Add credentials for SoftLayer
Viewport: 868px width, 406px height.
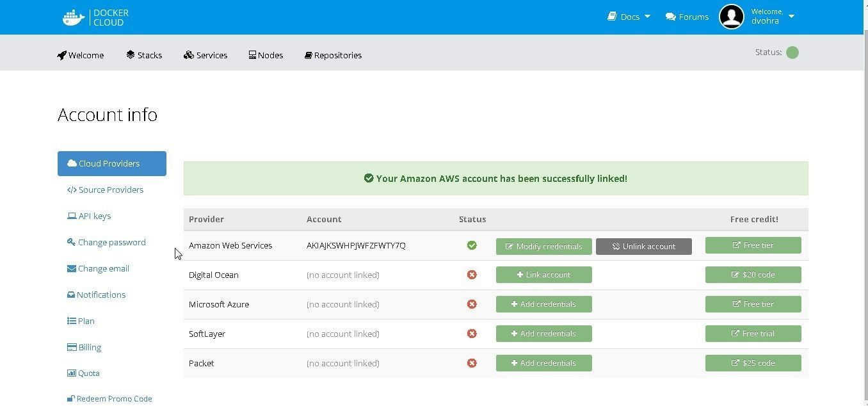pyautogui.click(x=544, y=334)
